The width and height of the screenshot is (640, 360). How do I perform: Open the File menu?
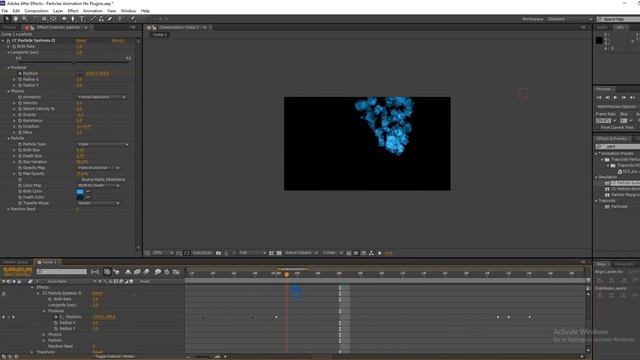(5, 11)
